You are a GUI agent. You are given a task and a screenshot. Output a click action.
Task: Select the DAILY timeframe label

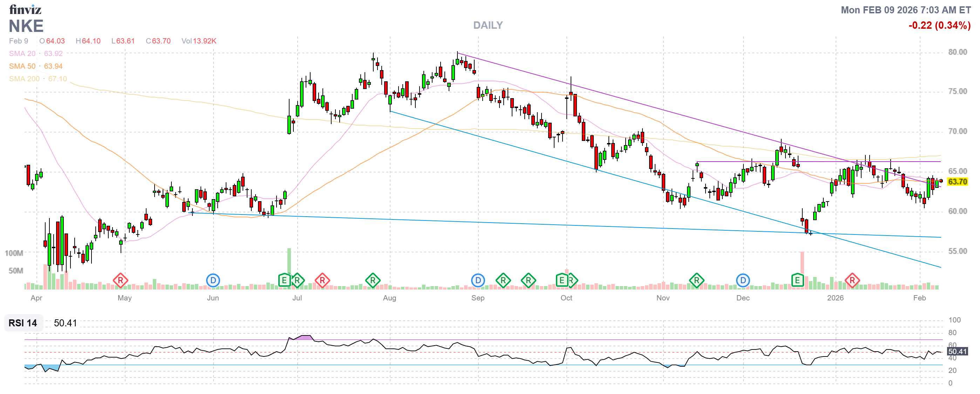coord(488,25)
